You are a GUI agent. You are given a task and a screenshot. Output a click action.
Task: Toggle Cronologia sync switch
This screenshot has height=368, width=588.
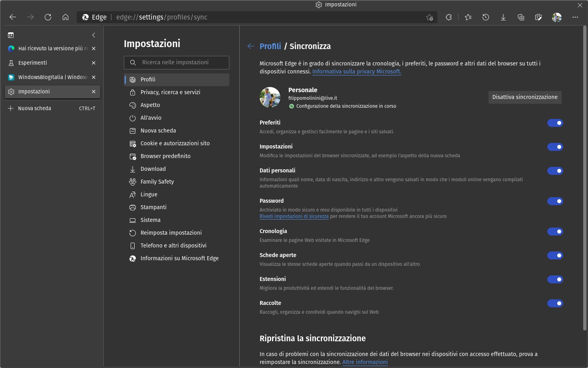point(555,231)
